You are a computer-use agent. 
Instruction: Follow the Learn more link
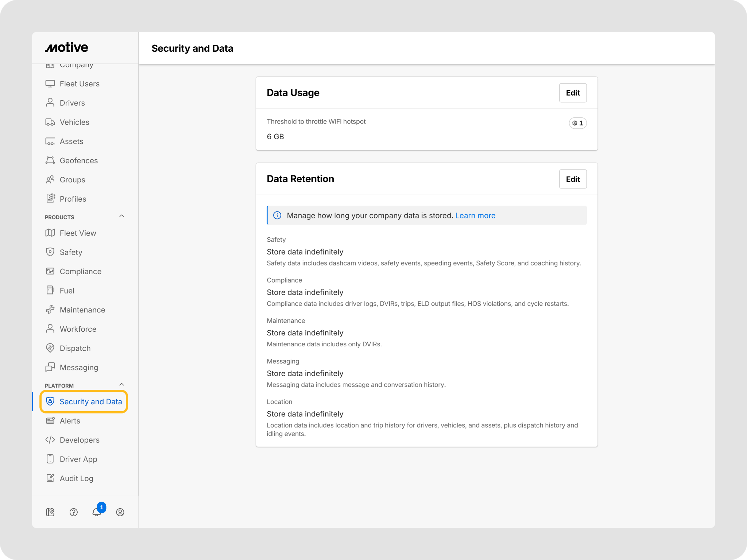(475, 215)
